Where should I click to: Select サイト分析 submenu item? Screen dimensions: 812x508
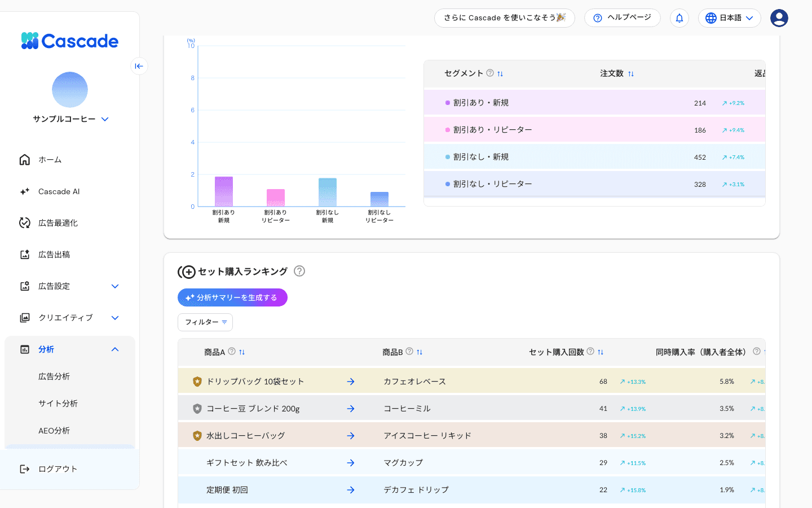58,404
